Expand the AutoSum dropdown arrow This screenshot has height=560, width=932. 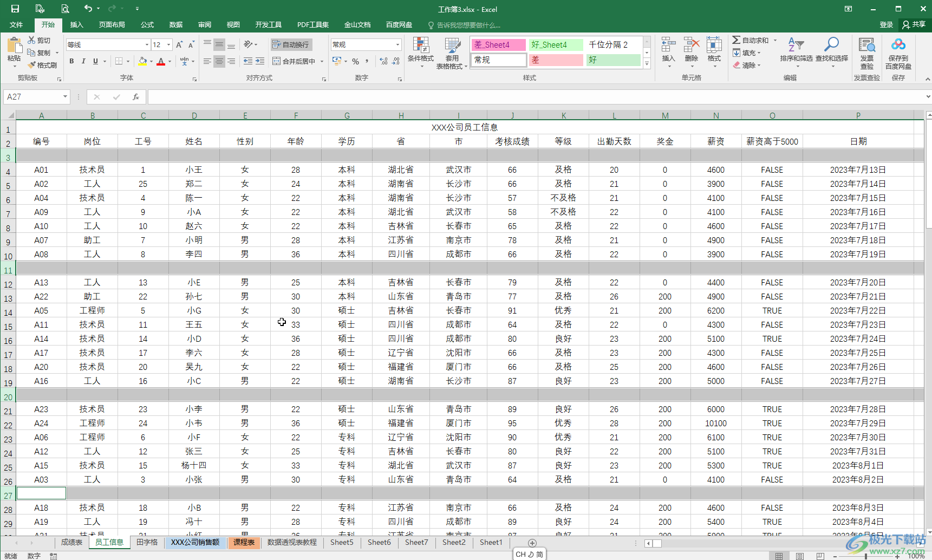click(775, 40)
